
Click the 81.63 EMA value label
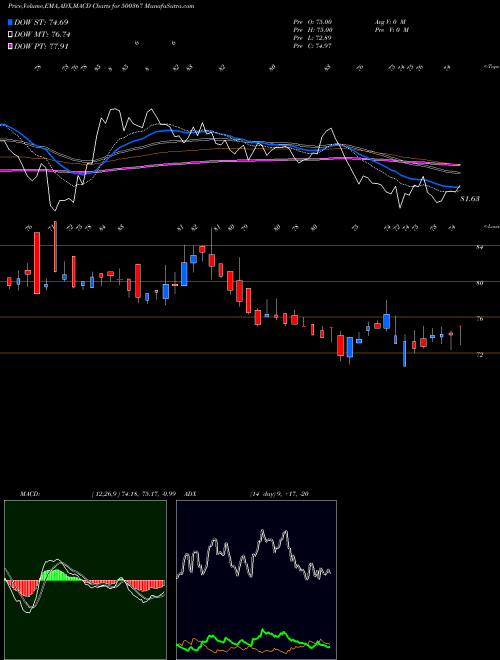[x=470, y=199]
